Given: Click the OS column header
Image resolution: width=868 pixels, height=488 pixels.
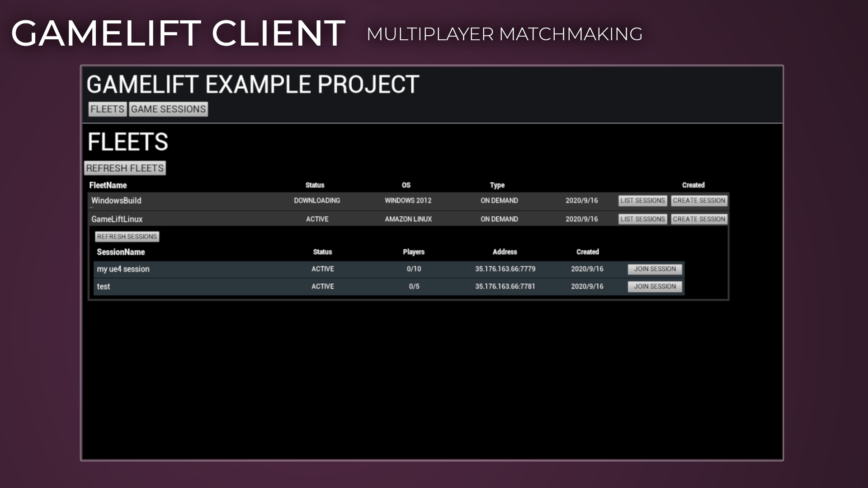Looking at the screenshot, I should (405, 185).
